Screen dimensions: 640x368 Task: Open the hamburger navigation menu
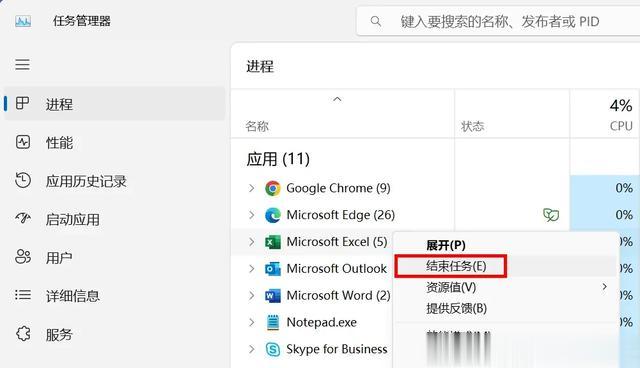point(22,64)
